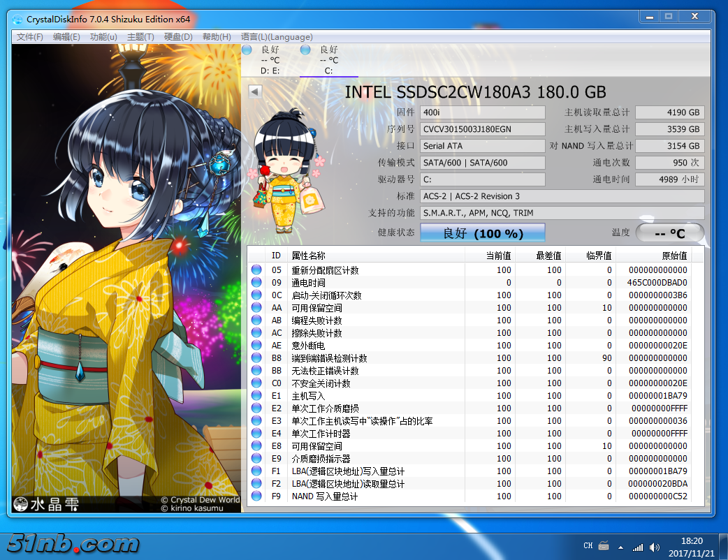Click the network signal tray icon

point(637,547)
